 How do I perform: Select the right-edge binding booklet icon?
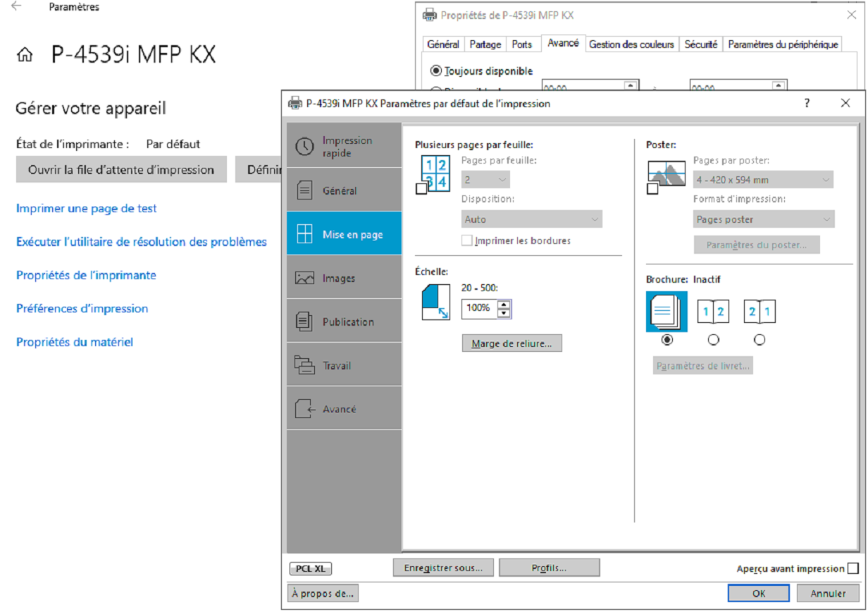(759, 311)
